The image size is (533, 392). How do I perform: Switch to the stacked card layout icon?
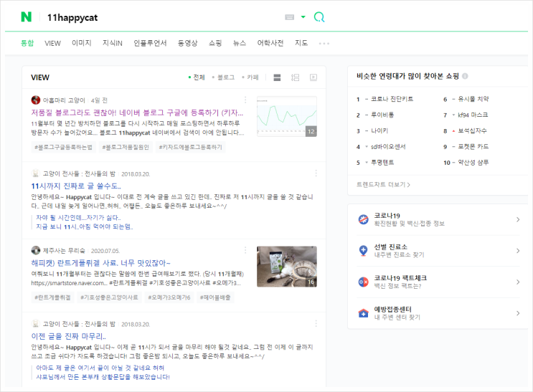[x=277, y=77]
